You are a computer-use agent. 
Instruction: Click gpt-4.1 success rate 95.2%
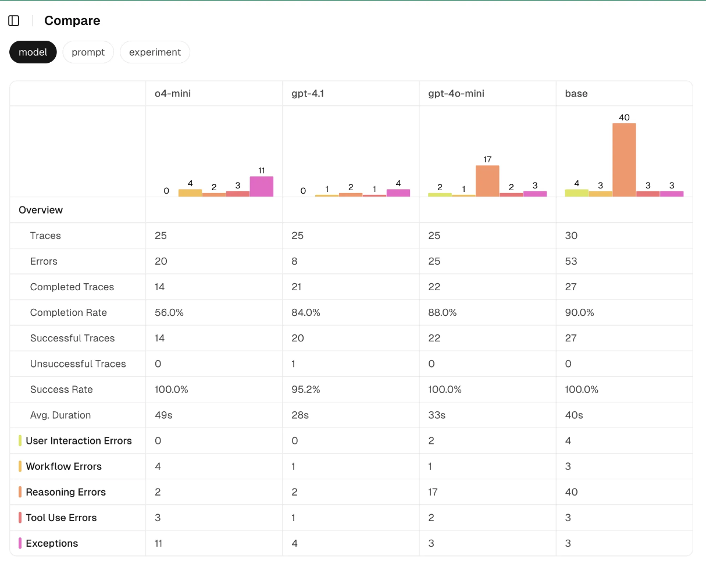tap(306, 389)
